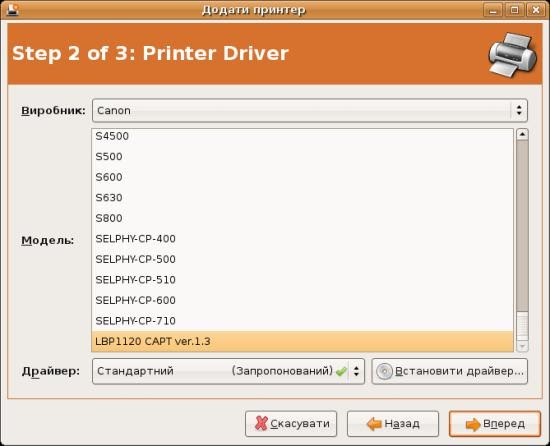The image size is (550, 446).
Task: Close the Додати принтер window
Action: click(x=536, y=10)
